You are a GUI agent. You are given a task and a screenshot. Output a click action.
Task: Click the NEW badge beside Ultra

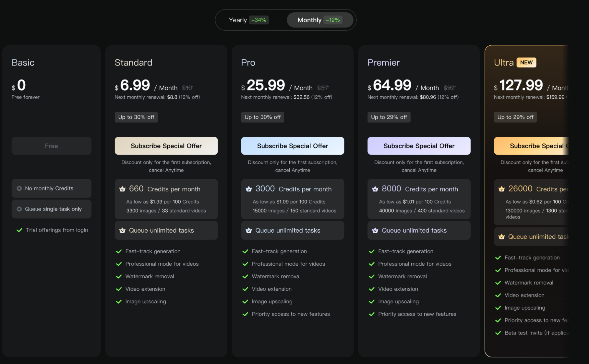pos(526,62)
